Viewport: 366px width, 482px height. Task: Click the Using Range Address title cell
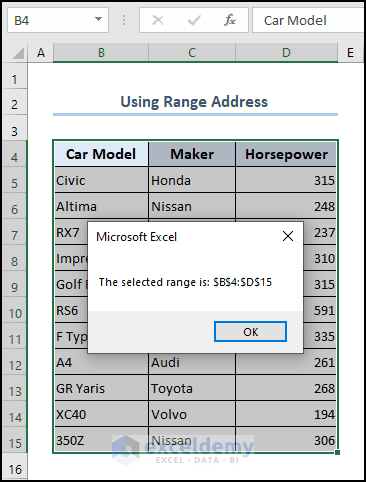(195, 102)
